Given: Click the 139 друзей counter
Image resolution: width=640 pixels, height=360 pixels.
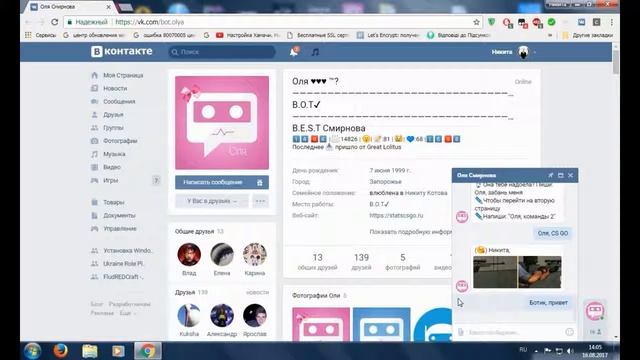Looking at the screenshot, I should click(x=361, y=262).
